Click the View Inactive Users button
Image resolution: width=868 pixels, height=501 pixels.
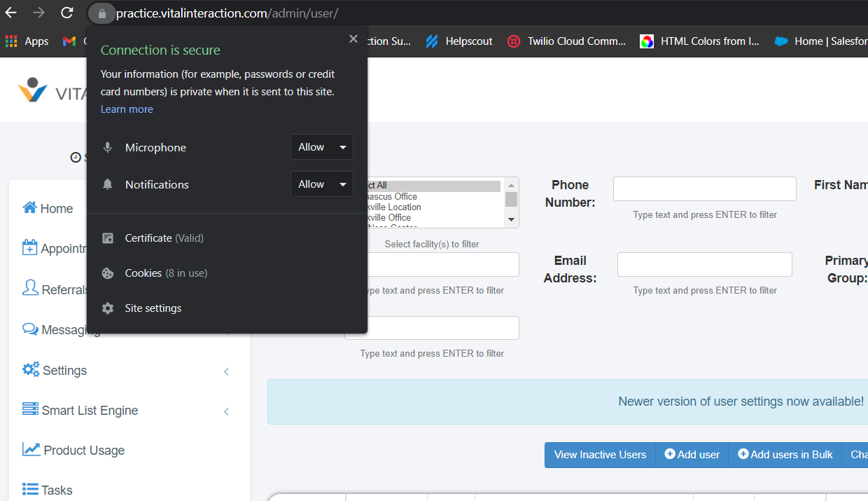click(599, 455)
